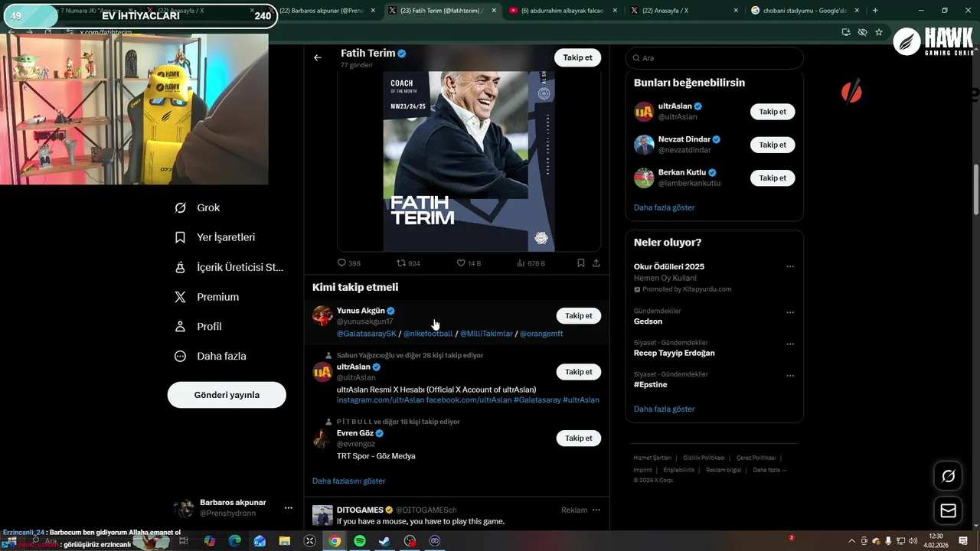Image resolution: width=980 pixels, height=551 pixels.
Task: Open İçerik Üreticisi Stüdyosu sidebar item
Action: click(x=230, y=267)
